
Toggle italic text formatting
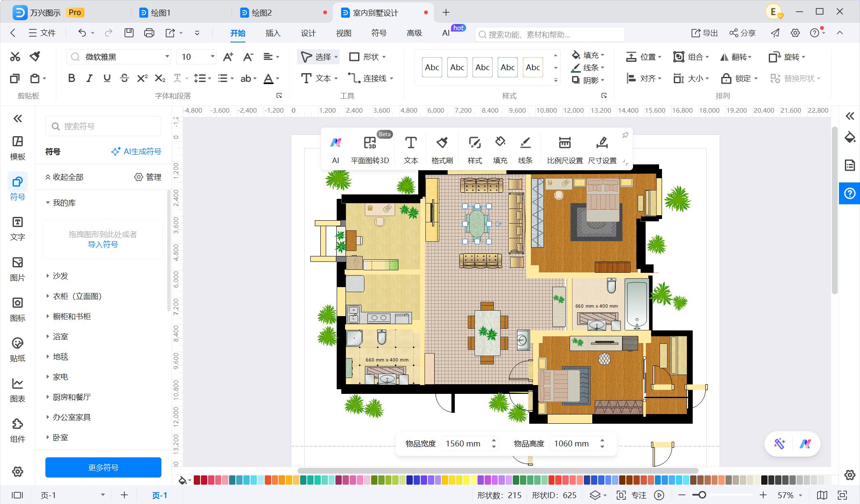[x=89, y=78]
